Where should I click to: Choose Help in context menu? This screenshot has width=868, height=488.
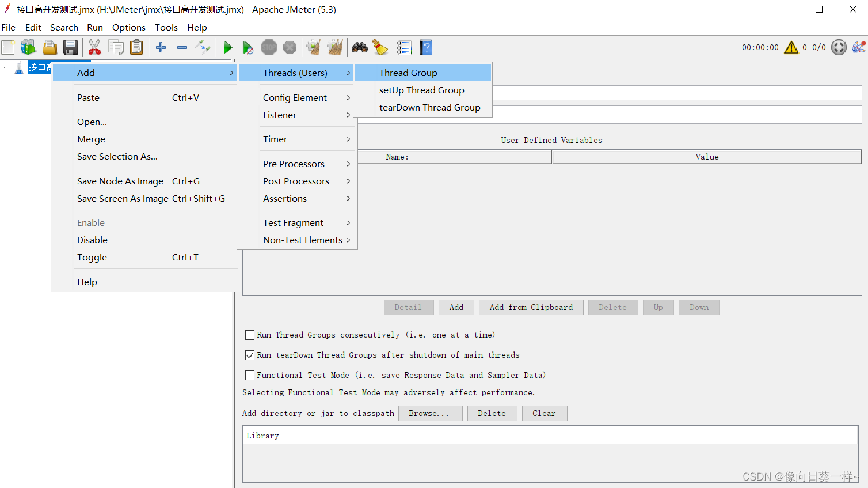(x=144, y=282)
